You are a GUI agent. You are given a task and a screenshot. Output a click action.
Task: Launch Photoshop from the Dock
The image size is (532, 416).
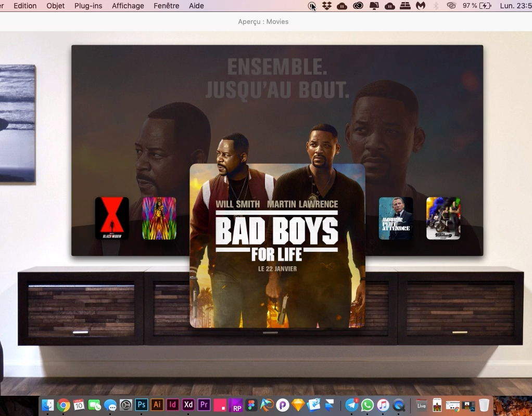point(142,405)
